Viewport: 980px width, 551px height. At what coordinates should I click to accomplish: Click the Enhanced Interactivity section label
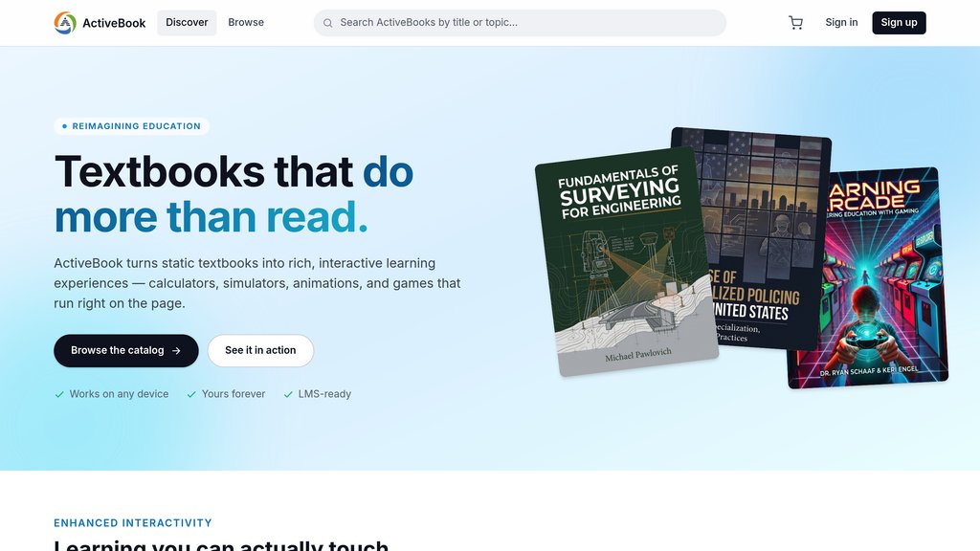[x=132, y=523]
